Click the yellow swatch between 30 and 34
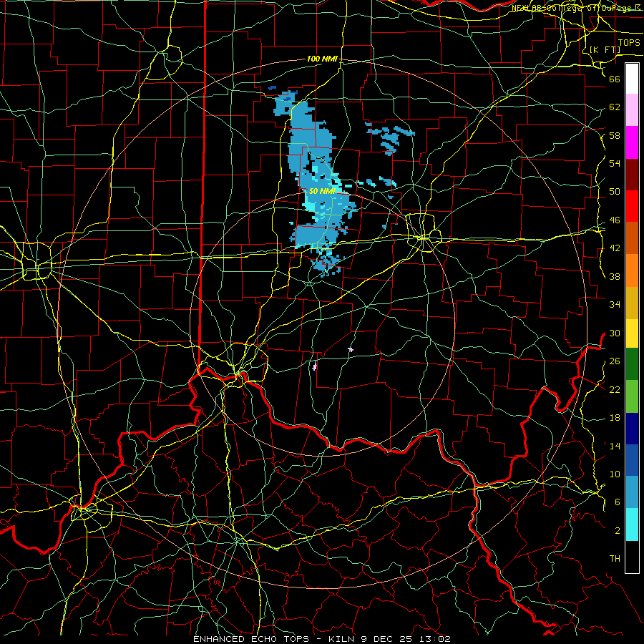Screen dimensions: 644x644 tap(632, 333)
